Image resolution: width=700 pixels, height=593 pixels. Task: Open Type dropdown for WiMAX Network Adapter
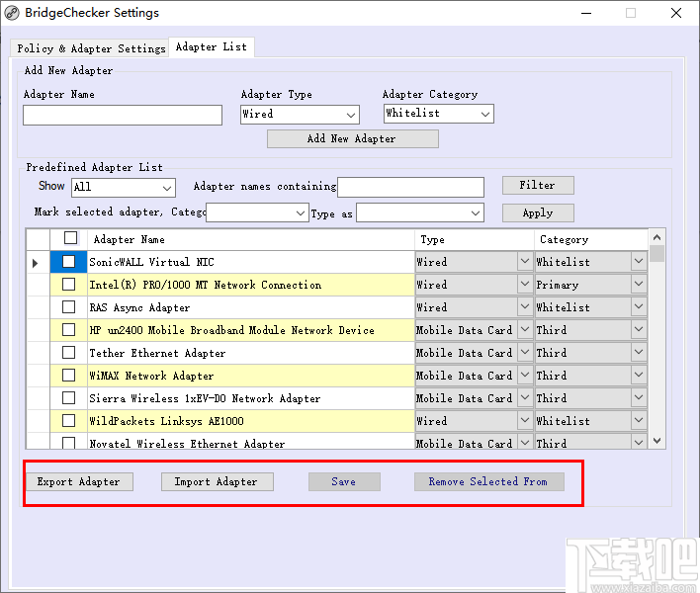pyautogui.click(x=525, y=376)
